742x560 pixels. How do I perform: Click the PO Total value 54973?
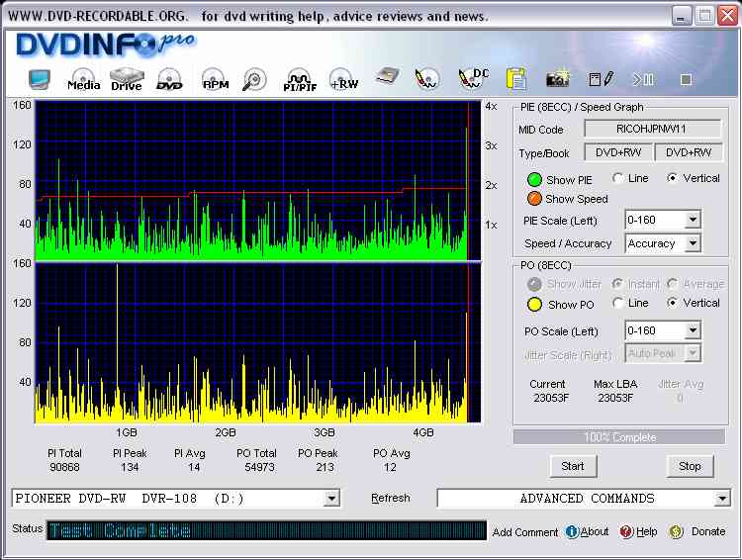click(259, 467)
